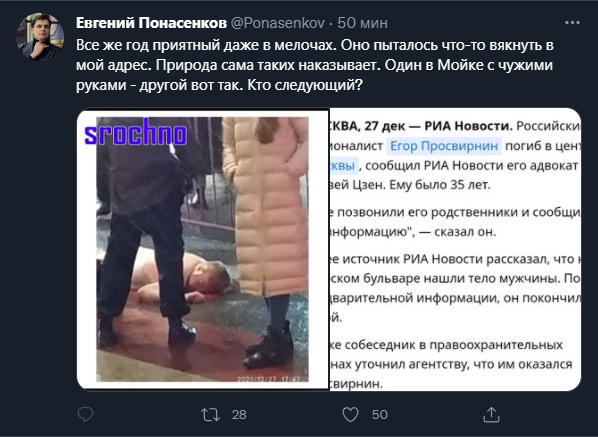Viewport: 598px width, 437px height.
Task: View likes via the 50 count
Action: (380, 415)
